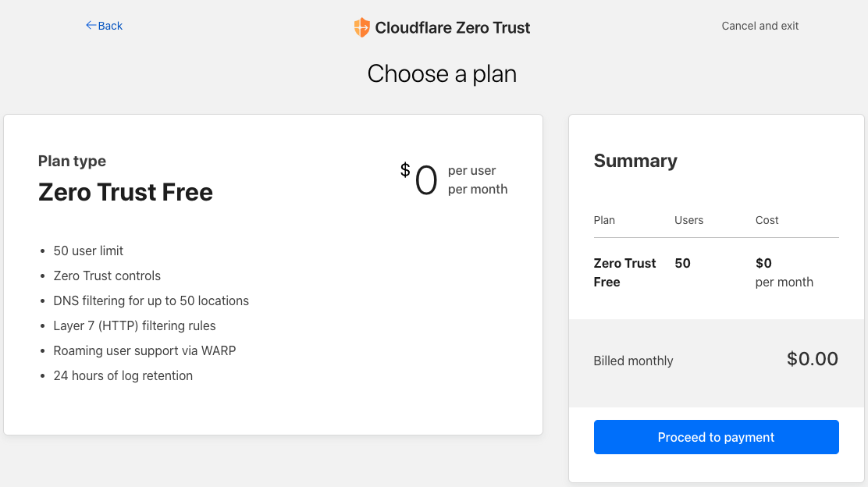The height and width of the screenshot is (487, 868).
Task: Click 24 hours of log retention item
Action: coord(123,375)
